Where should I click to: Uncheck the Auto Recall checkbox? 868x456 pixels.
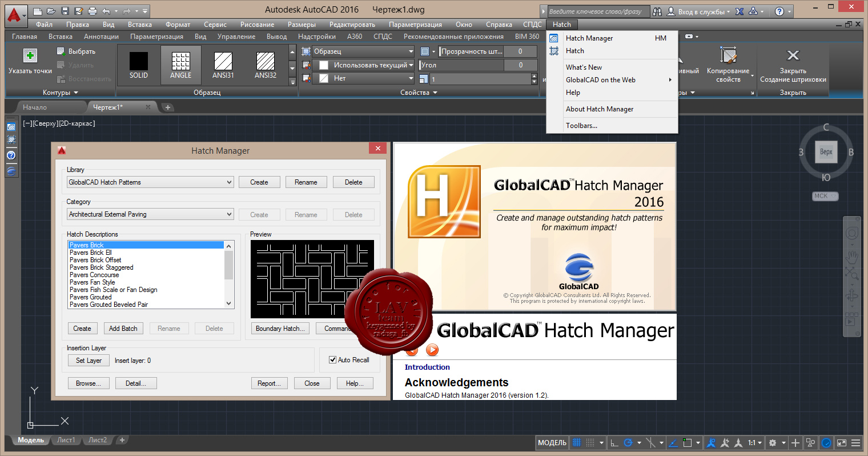coord(332,360)
